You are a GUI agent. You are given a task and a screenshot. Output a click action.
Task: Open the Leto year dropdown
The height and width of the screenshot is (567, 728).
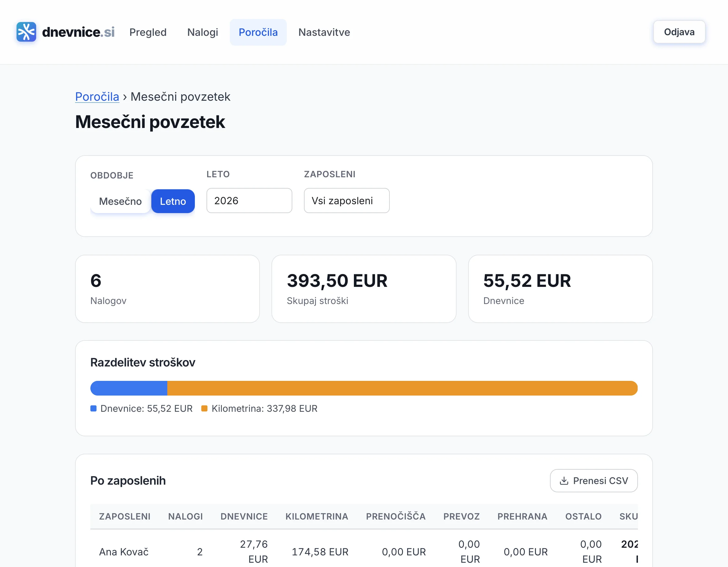click(x=249, y=201)
